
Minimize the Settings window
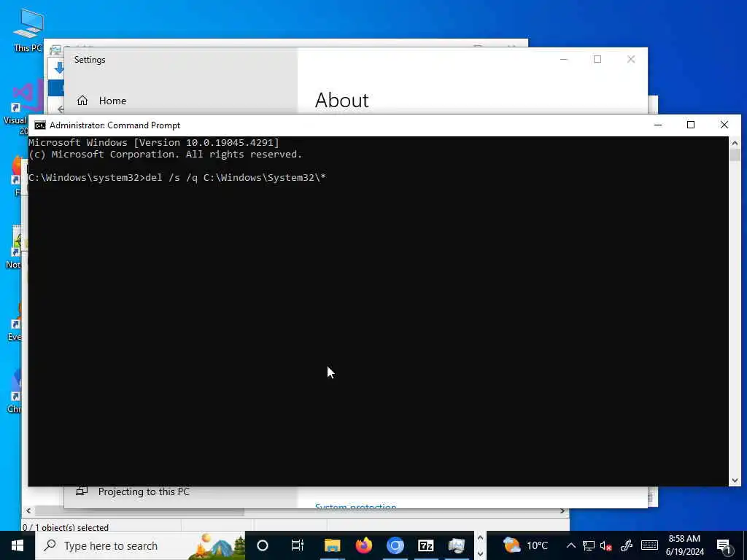point(564,59)
